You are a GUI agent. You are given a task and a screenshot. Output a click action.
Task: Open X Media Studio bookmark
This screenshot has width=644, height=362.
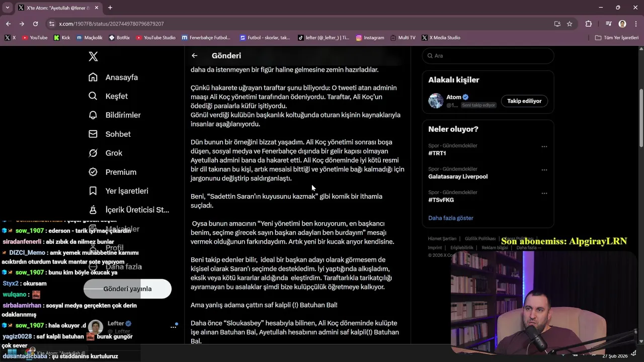pos(441,38)
